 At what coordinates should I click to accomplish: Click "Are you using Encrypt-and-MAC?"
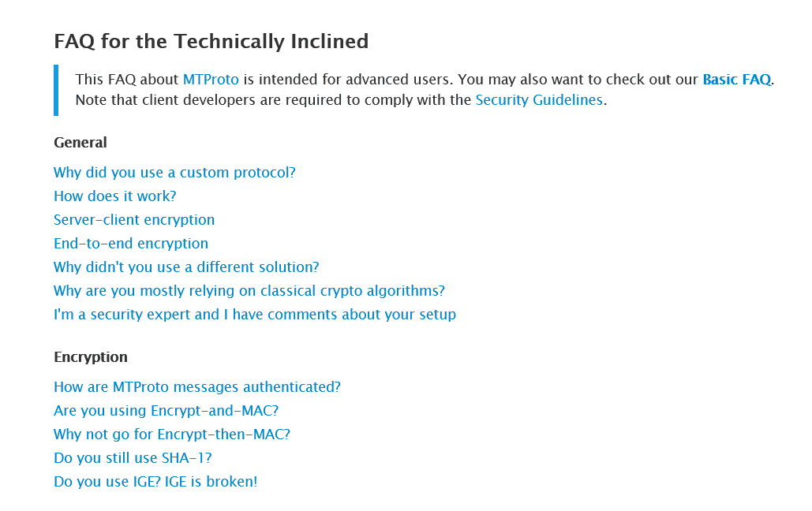pyautogui.click(x=166, y=411)
